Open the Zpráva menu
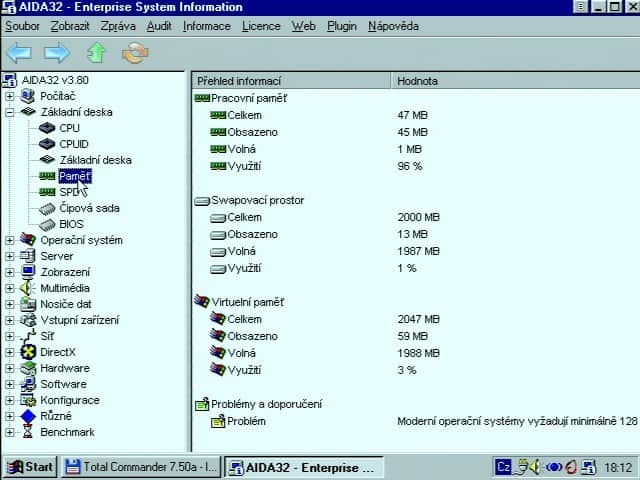Image resolution: width=640 pixels, height=480 pixels. 118,27
